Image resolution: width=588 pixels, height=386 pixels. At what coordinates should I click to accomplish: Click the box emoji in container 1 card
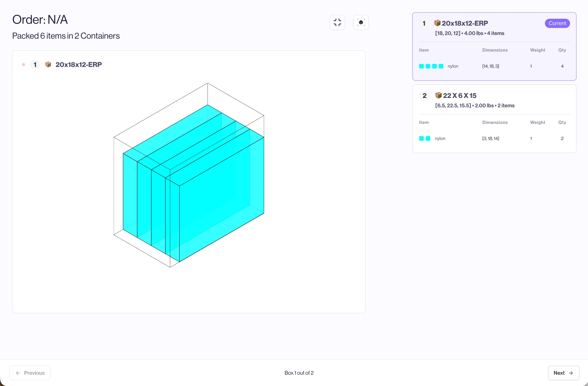[x=437, y=23]
